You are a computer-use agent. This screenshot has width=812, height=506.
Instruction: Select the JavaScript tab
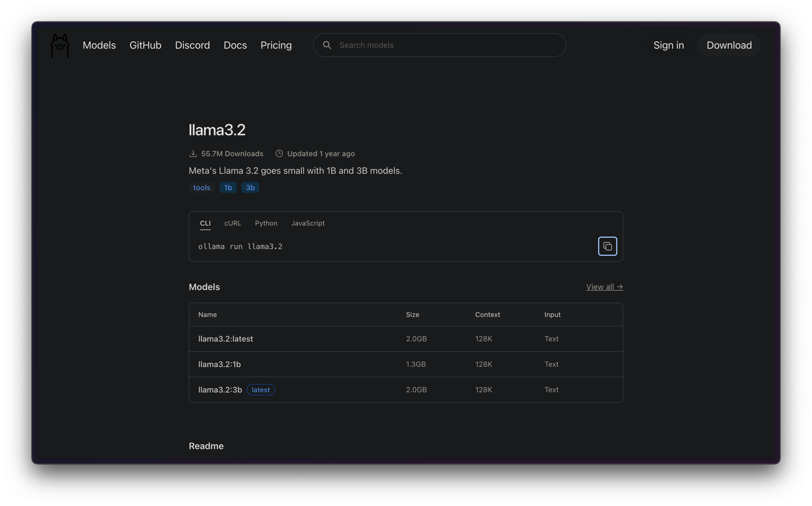tap(308, 223)
